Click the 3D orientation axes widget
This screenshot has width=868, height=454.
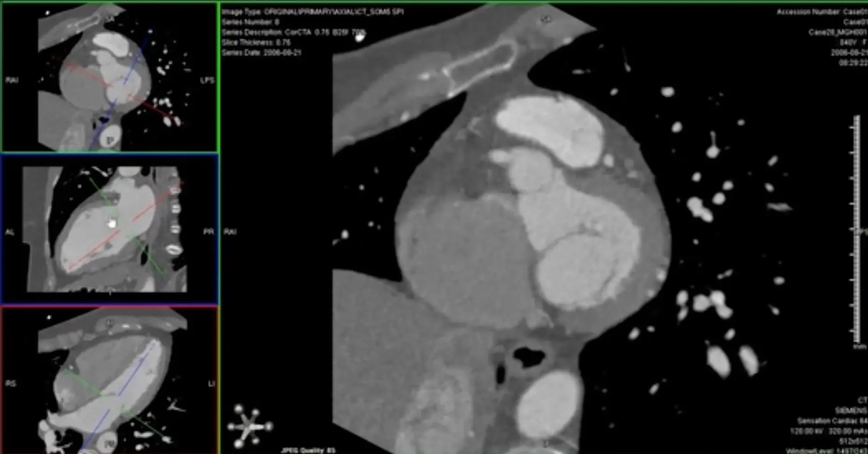(250, 426)
